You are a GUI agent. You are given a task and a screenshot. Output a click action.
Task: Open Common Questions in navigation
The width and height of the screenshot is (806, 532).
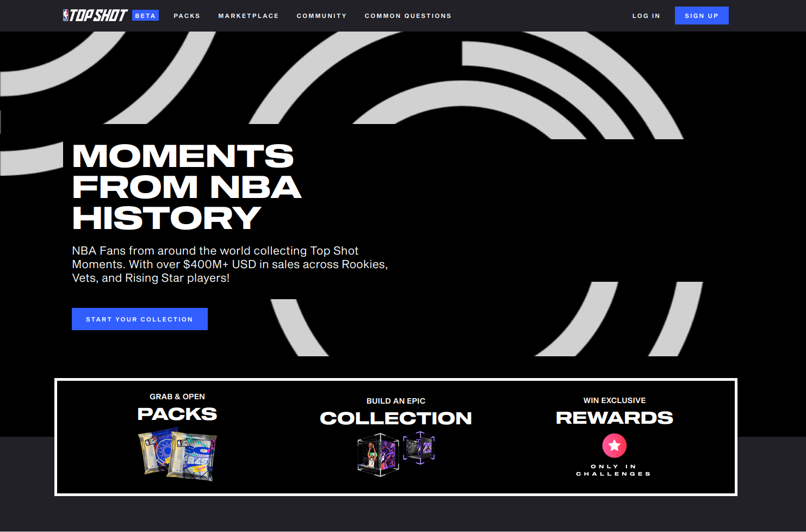[408, 16]
